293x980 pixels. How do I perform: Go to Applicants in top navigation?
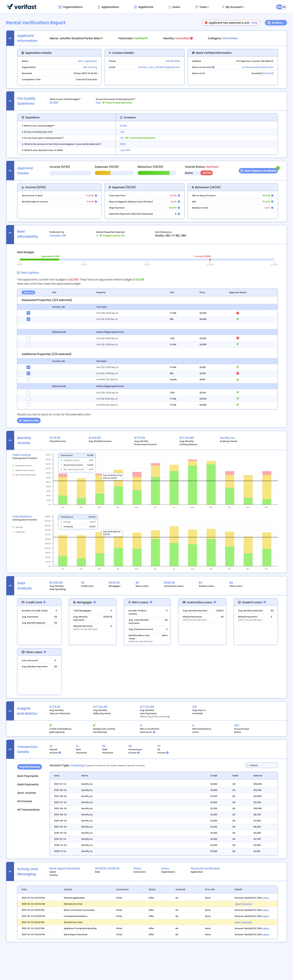[x=144, y=7]
